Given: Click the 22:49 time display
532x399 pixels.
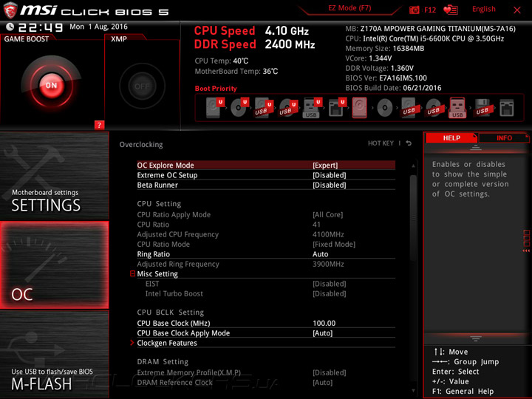Looking at the screenshot, I should tap(41, 27).
